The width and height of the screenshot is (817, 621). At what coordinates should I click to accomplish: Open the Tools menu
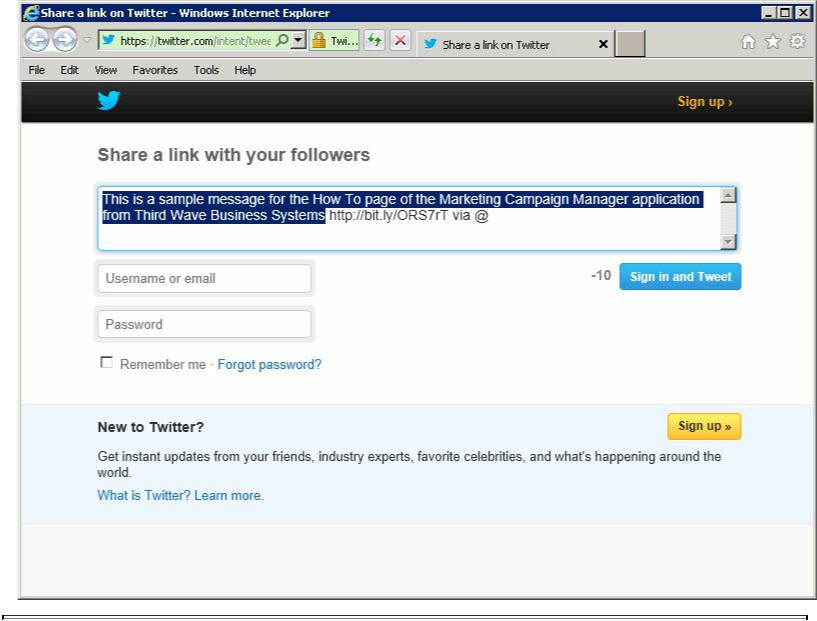(x=206, y=70)
